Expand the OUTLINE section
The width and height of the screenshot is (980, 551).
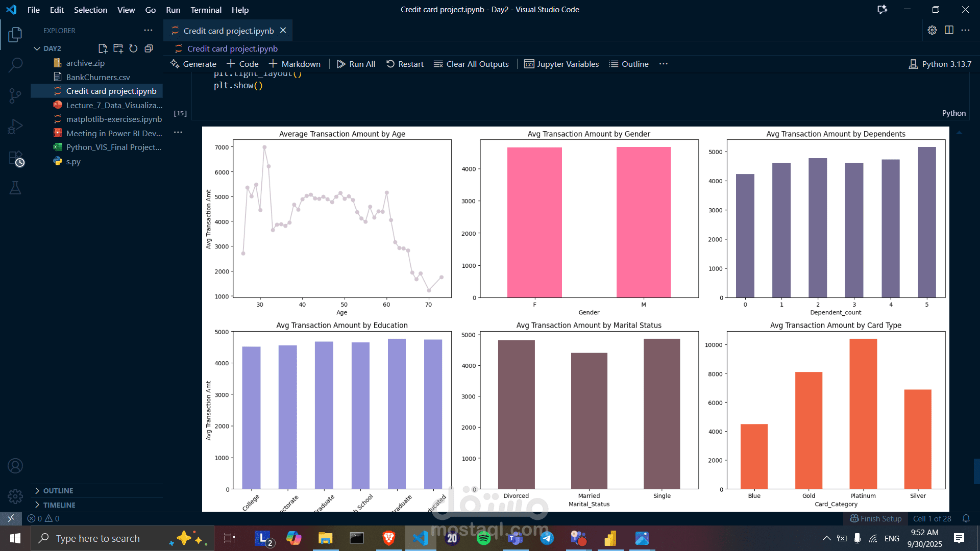58,491
